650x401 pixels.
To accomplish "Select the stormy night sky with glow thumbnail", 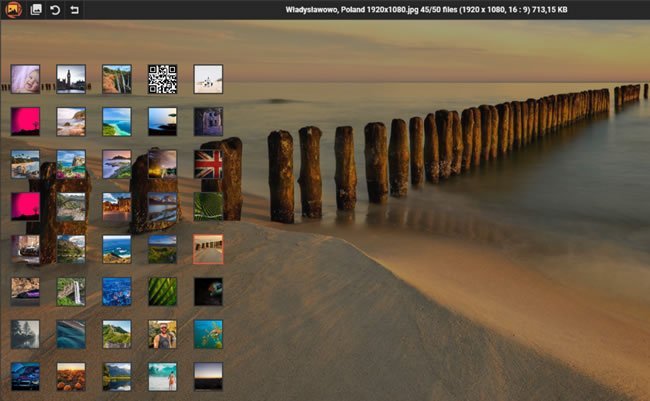I will (162, 164).
